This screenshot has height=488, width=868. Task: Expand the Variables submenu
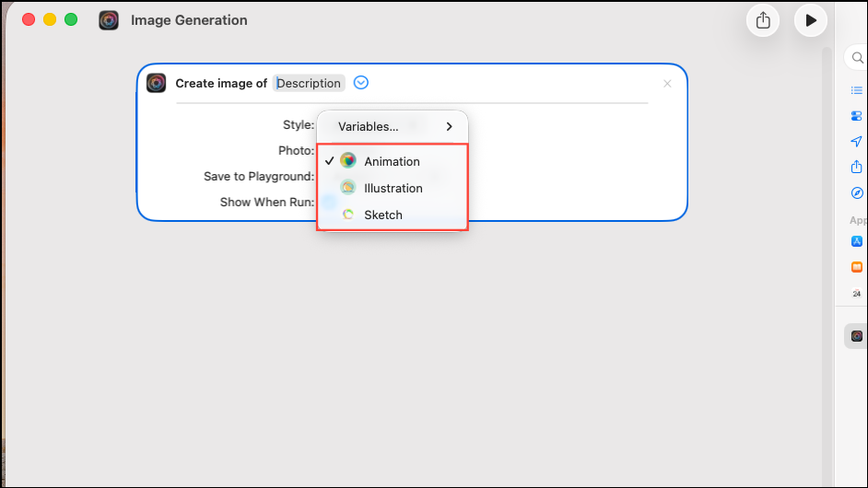[x=393, y=127]
